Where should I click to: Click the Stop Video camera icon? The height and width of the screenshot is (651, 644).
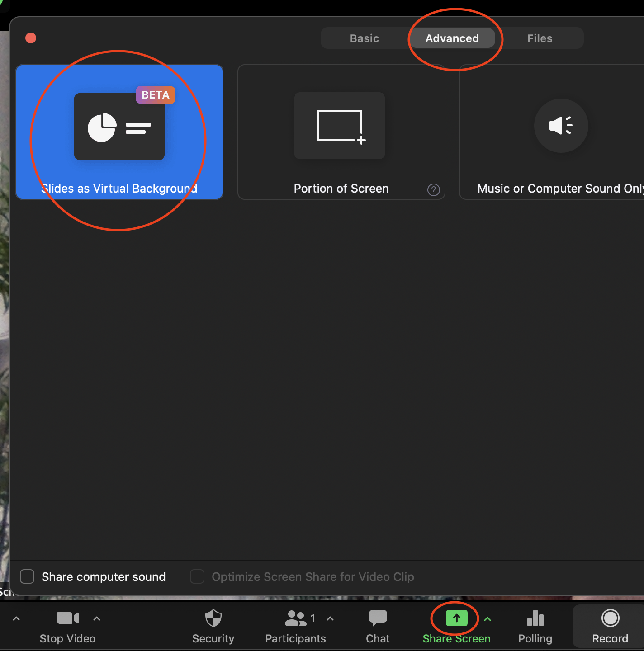[68, 618]
